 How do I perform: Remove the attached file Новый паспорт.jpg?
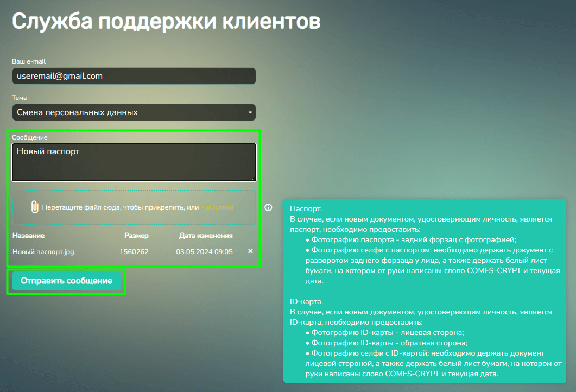coord(250,251)
